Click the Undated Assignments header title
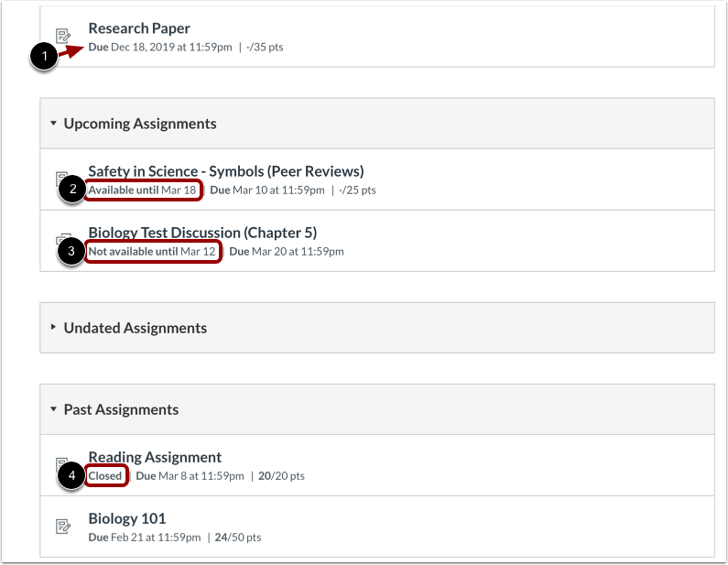 pos(136,328)
